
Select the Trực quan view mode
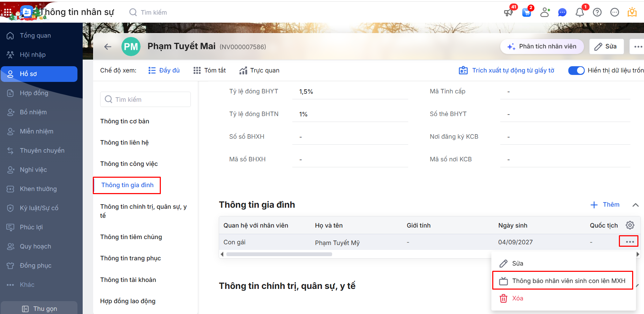(259, 70)
